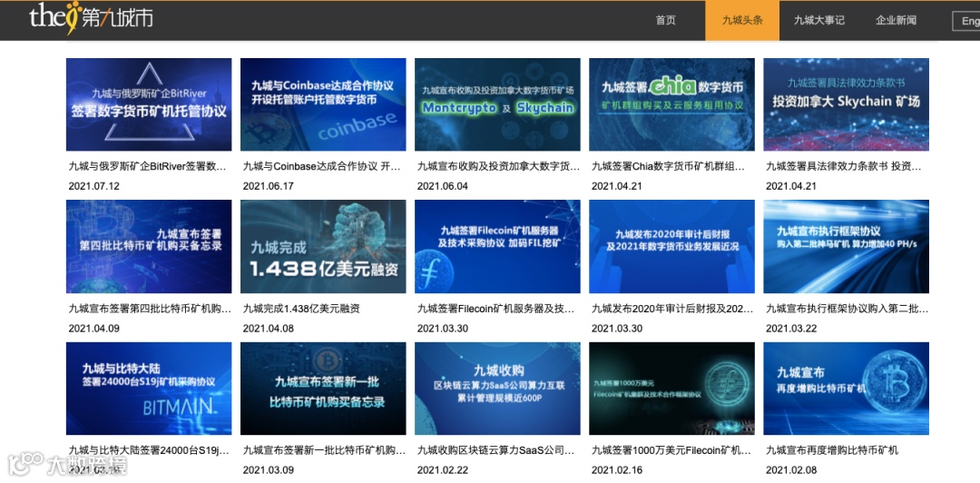Open headline 九城签署Filecoin矿机服务器及技…
This screenshot has width=980, height=483.
(x=495, y=309)
